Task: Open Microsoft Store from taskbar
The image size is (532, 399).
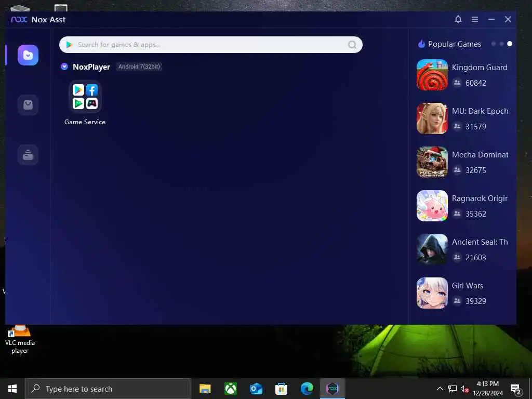Action: pyautogui.click(x=281, y=389)
